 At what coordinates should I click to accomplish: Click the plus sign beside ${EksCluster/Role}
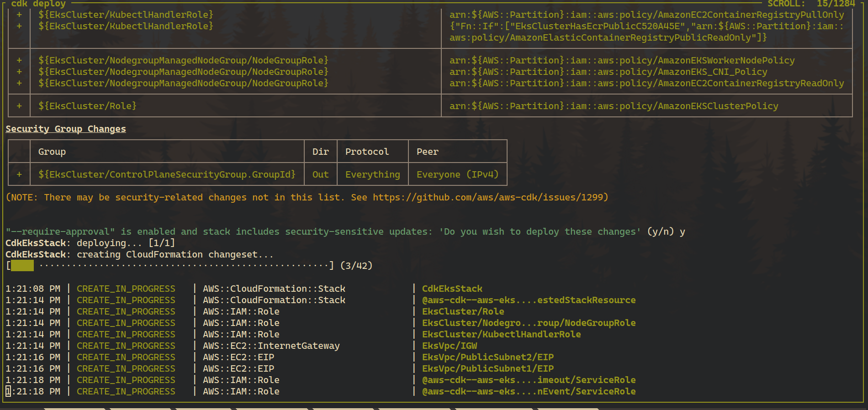(x=19, y=106)
